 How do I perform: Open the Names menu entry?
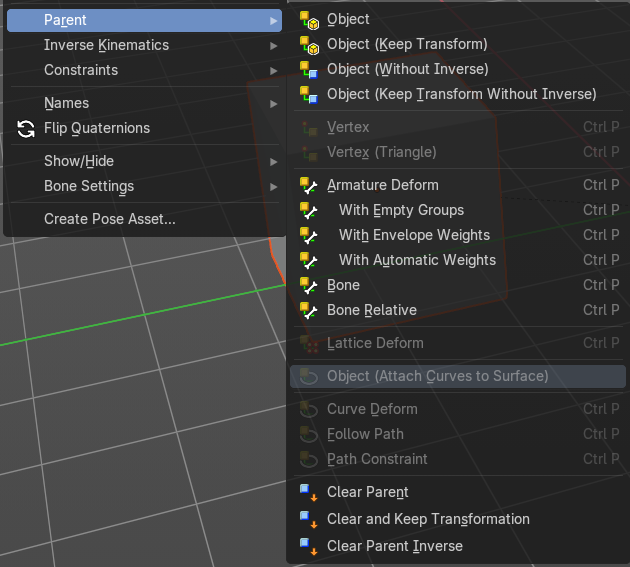[x=144, y=103]
